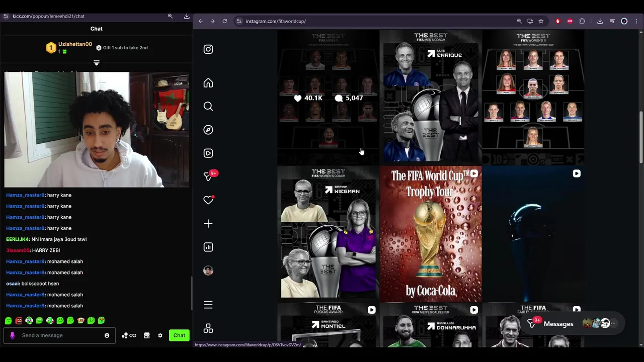Go back in browser
Viewport: 644px width, 362px height.
pos(200,21)
